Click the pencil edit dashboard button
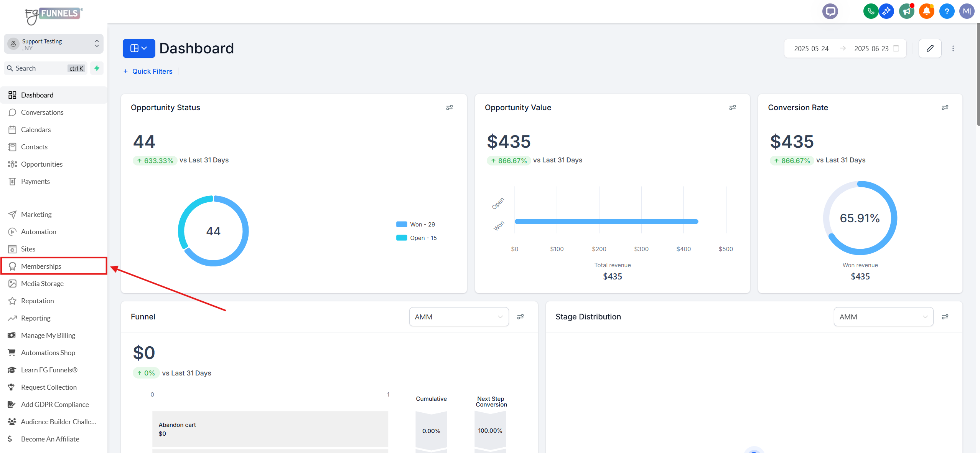980x453 pixels. tap(930, 48)
